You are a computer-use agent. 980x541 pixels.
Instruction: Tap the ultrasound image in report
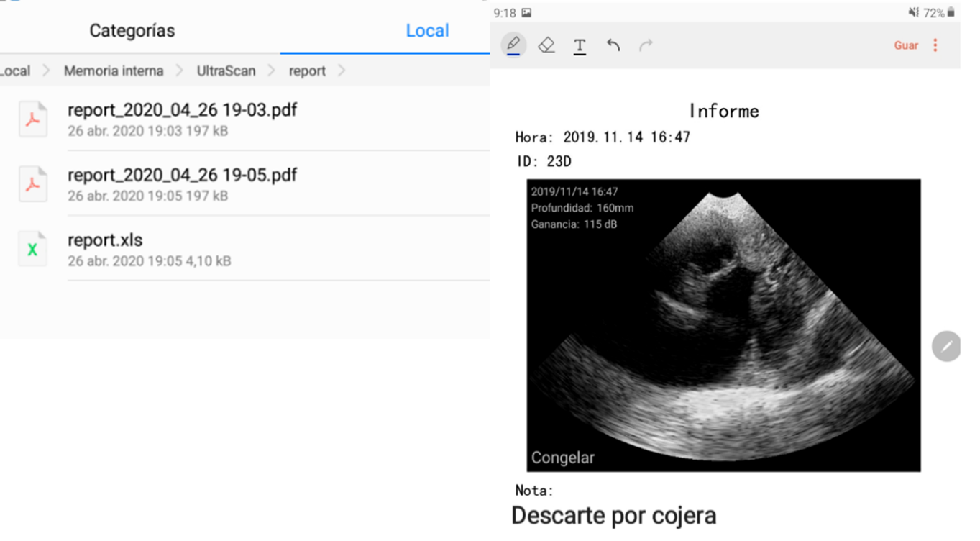coord(723,325)
